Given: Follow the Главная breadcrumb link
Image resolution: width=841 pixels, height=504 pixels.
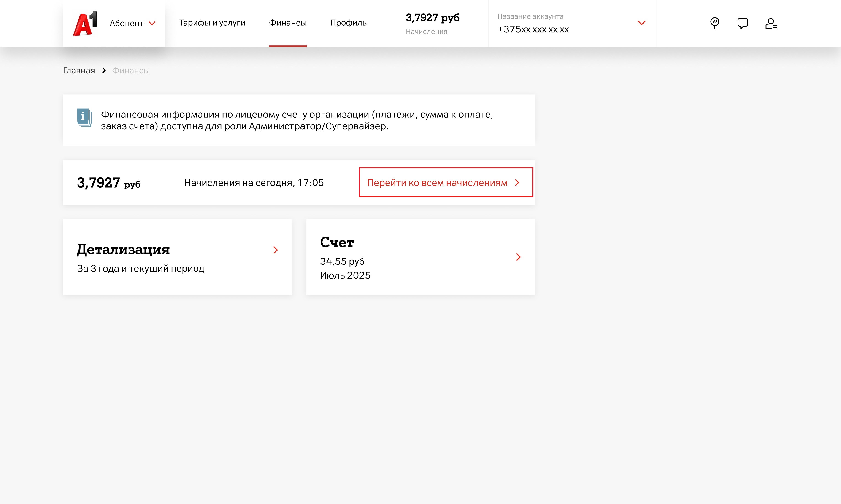Looking at the screenshot, I should click(79, 71).
